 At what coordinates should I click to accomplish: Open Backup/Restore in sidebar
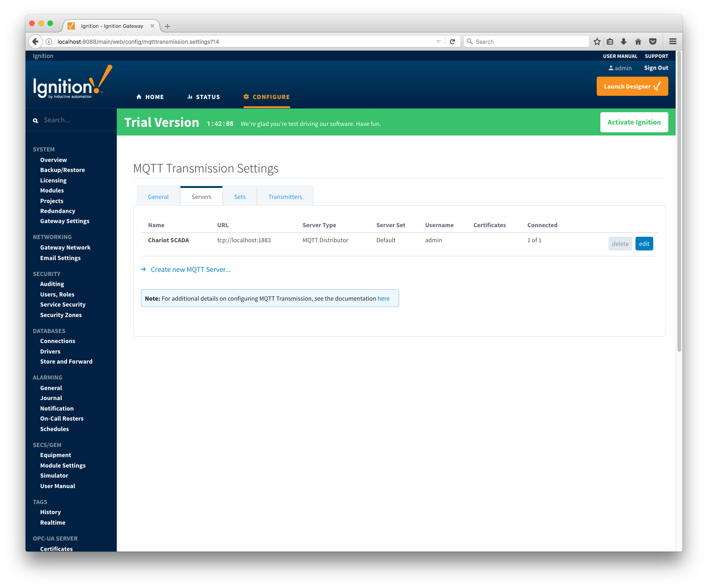(x=62, y=170)
